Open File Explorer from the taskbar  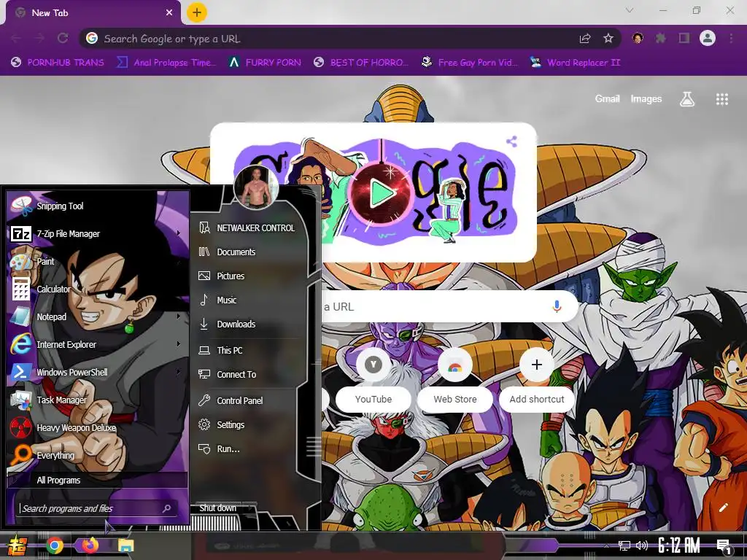[x=126, y=545]
